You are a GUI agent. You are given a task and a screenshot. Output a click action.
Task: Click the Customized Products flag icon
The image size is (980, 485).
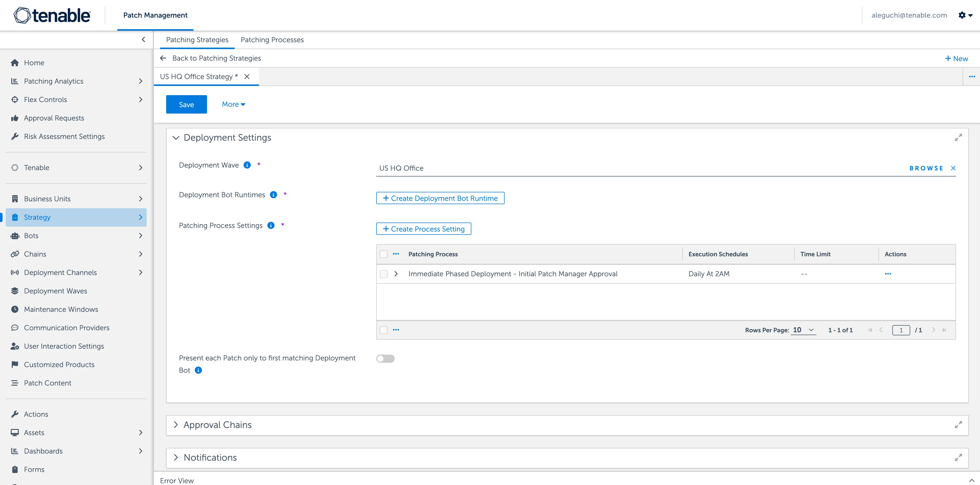15,364
